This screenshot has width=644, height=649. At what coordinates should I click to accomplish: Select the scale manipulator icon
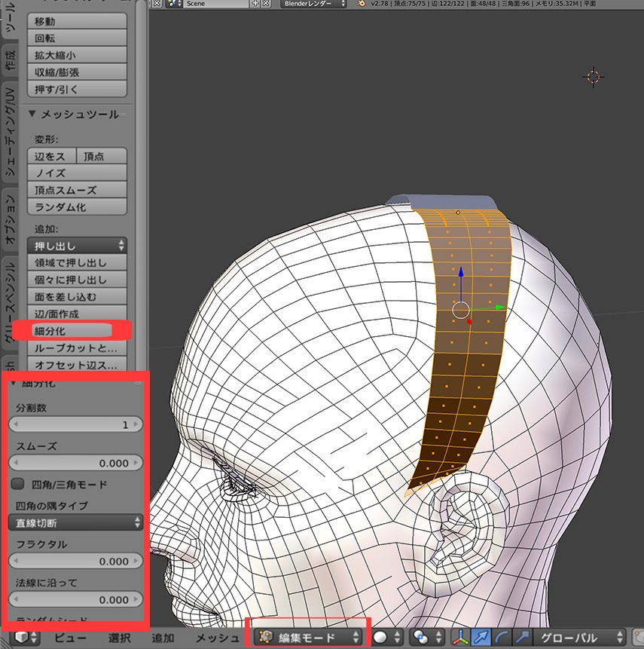[521, 637]
